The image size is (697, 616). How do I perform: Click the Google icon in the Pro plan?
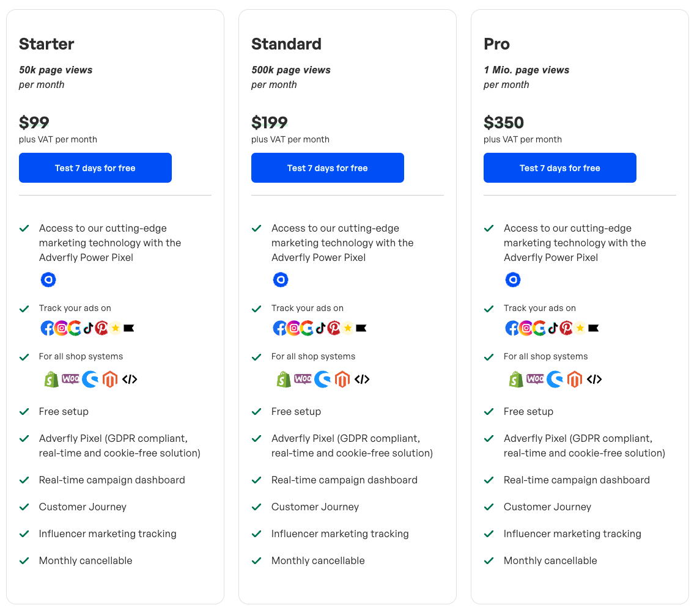point(539,328)
